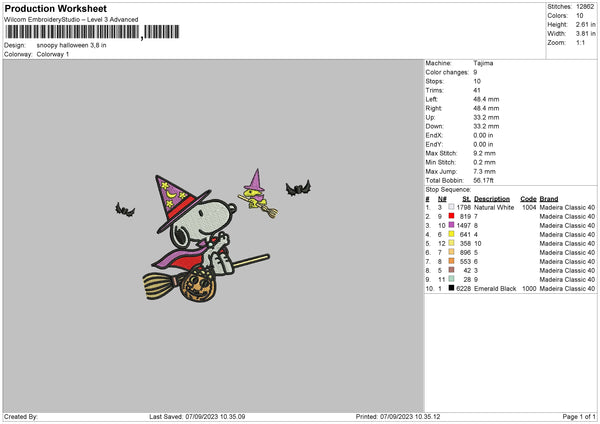Image resolution: width=600 pixels, height=424 pixels.
Task: Click the red color swatch in row 2
Action: pyautogui.click(x=451, y=216)
